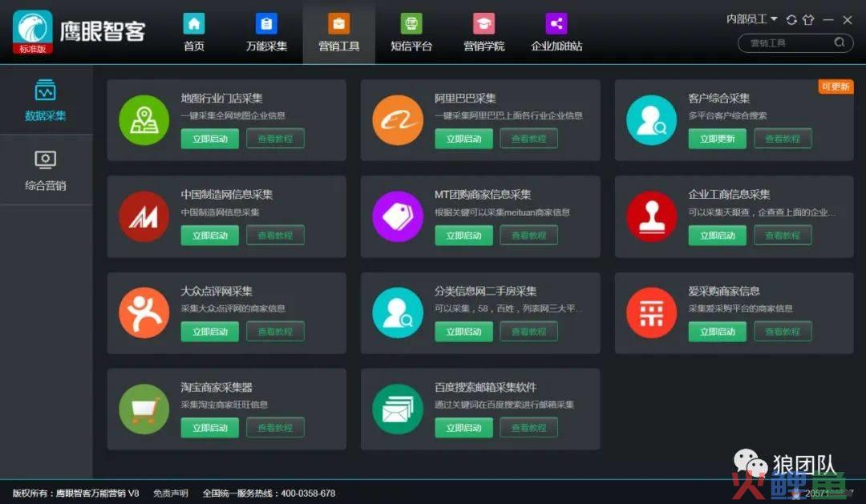Image resolution: width=866 pixels, height=504 pixels.
Task: Open the 首页 home tab
Action: pyautogui.click(x=194, y=32)
